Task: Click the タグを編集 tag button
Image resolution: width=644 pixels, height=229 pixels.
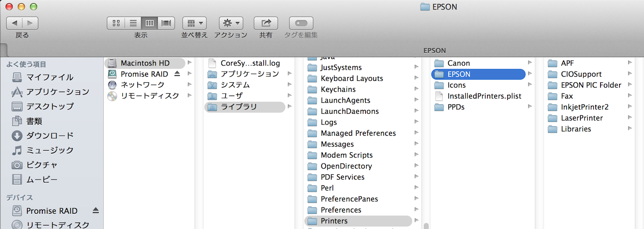Action: click(301, 23)
